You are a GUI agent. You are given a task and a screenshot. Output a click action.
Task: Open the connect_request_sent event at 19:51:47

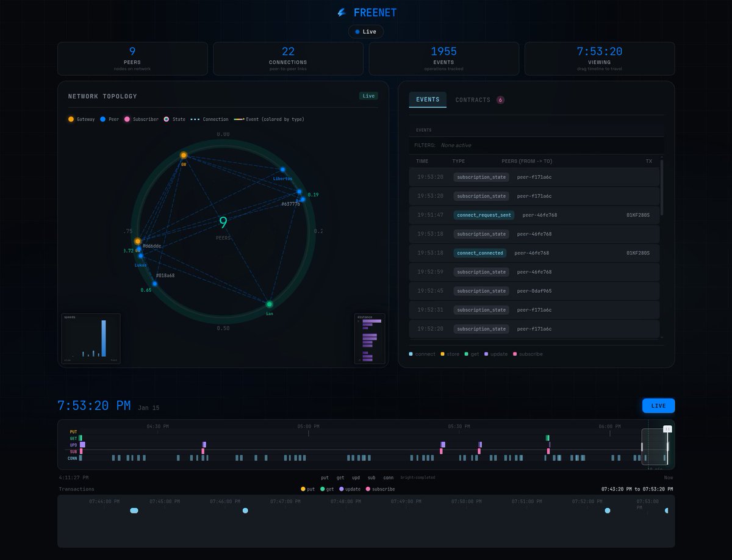pos(534,215)
